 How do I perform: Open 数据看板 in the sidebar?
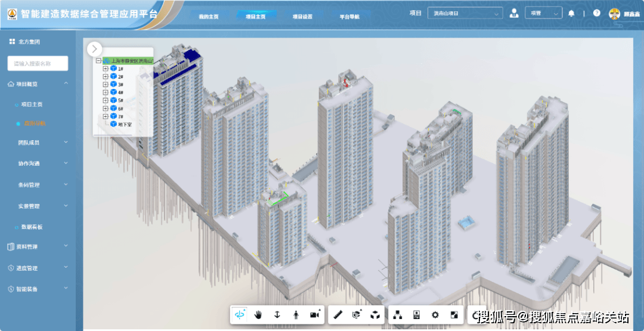pyautogui.click(x=32, y=227)
